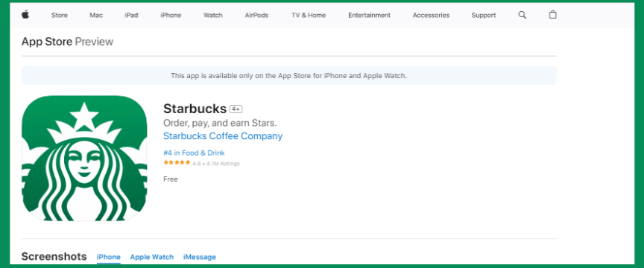The width and height of the screenshot is (644, 268).
Task: Open the Watch navigation item
Action: click(212, 15)
